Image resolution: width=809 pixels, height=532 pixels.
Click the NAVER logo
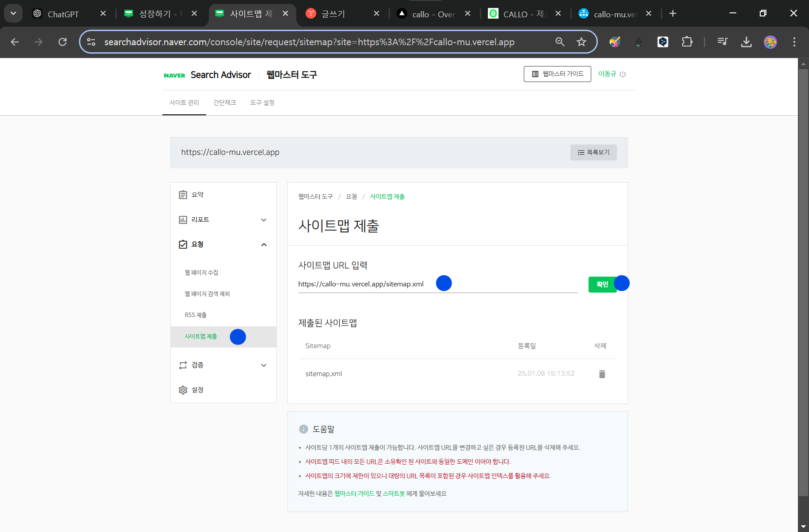[x=174, y=75]
